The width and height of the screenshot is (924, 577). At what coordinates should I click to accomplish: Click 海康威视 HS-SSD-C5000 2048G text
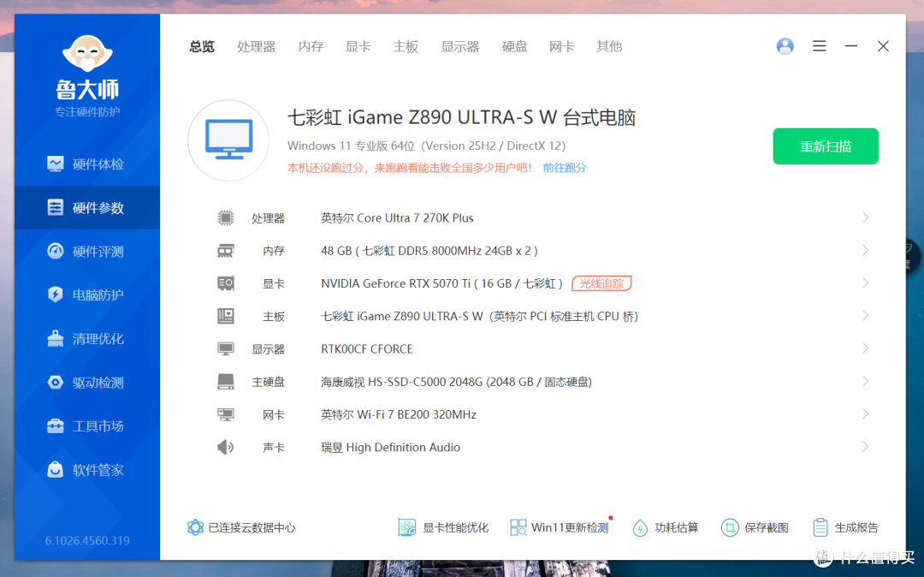[456, 382]
